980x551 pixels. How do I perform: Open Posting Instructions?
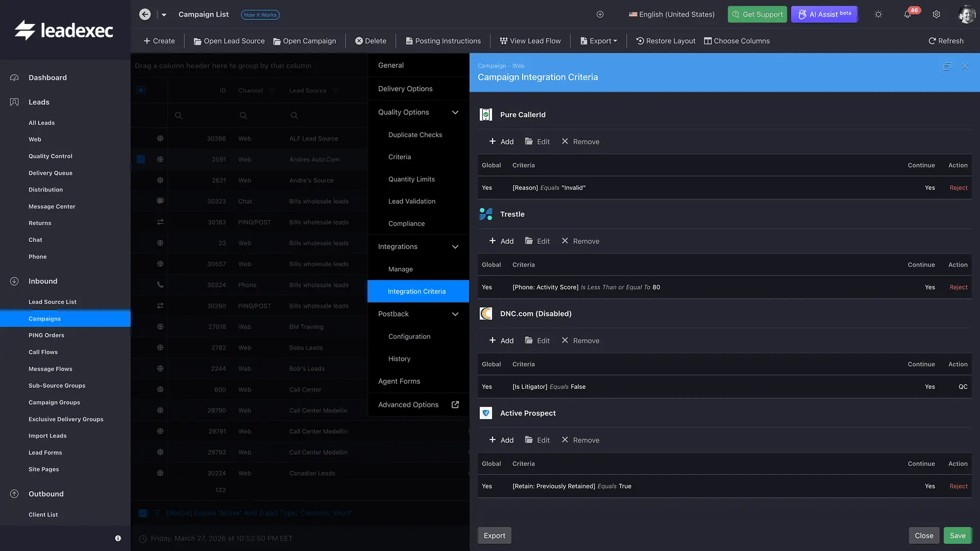tap(443, 41)
